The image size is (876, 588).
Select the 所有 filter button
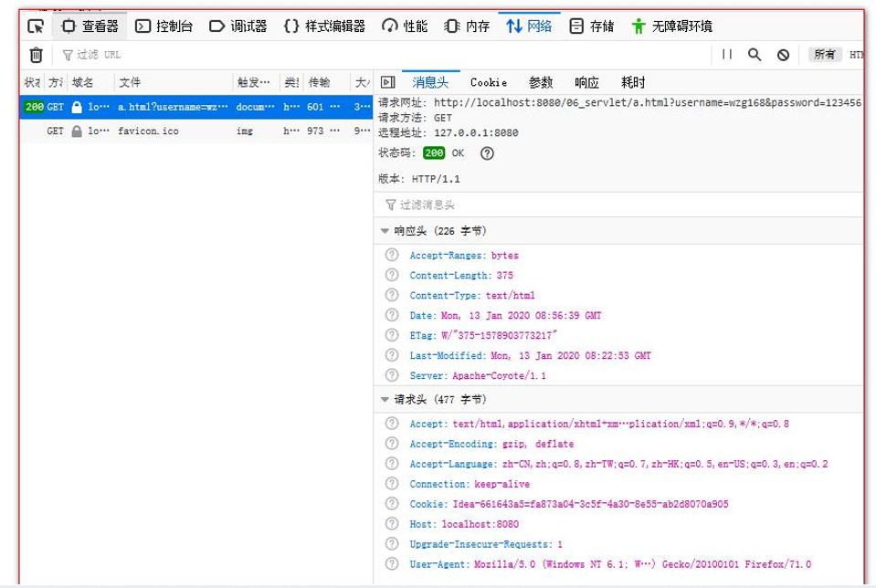point(825,54)
